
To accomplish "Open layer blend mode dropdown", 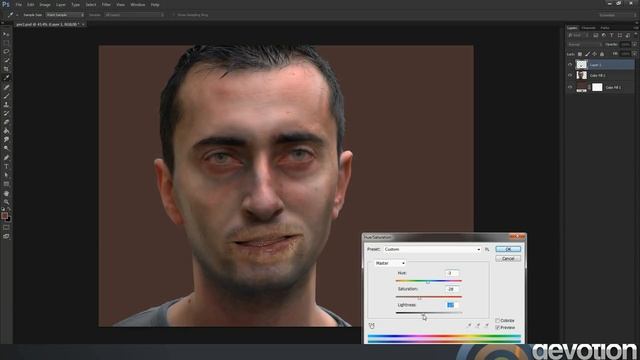I will 584,44.
